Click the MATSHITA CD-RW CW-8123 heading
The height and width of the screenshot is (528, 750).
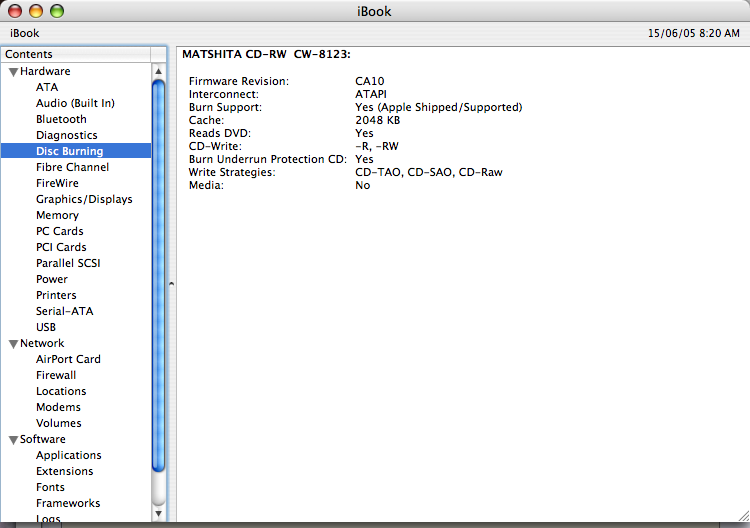(x=266, y=54)
